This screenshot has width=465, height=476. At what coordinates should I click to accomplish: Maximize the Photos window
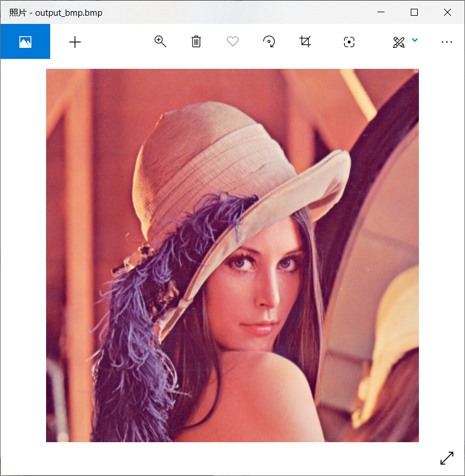click(x=414, y=12)
